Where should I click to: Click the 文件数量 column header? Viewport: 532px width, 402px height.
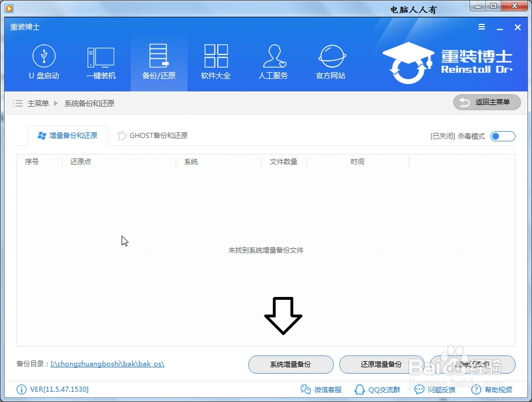pos(283,162)
